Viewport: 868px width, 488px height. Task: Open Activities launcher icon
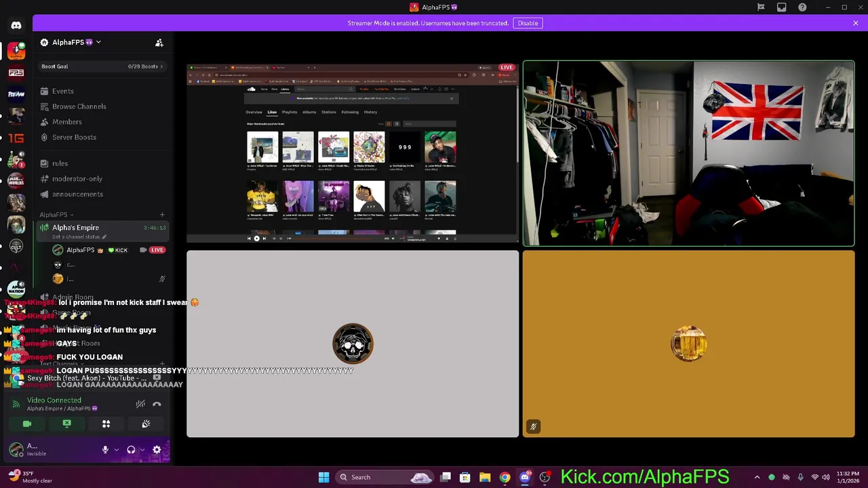click(x=106, y=424)
